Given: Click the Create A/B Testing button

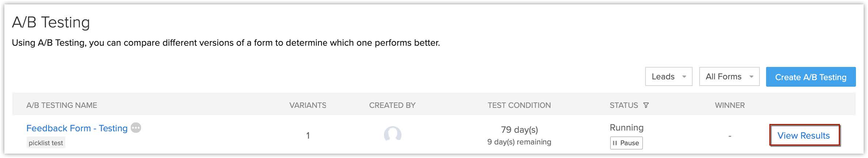Looking at the screenshot, I should pyautogui.click(x=811, y=77).
